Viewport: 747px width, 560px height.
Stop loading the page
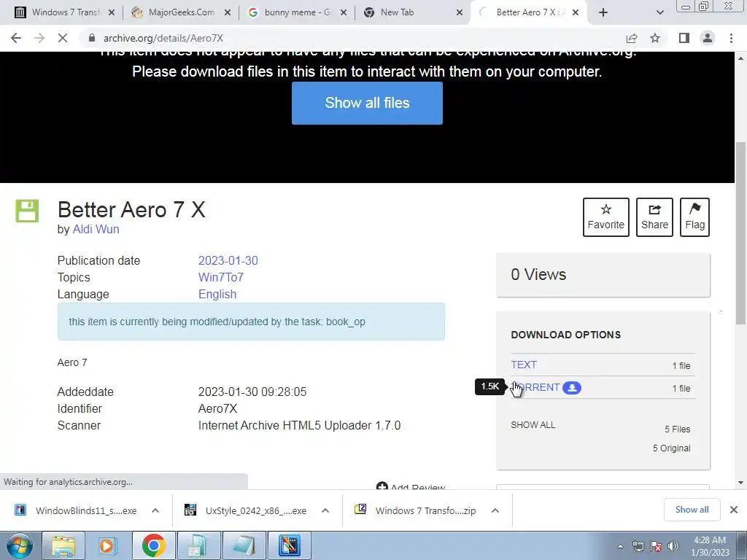coord(63,38)
